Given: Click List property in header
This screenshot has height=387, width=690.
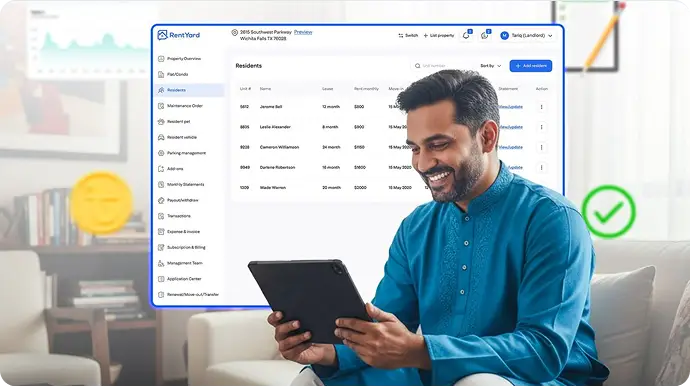Looking at the screenshot, I should (439, 36).
